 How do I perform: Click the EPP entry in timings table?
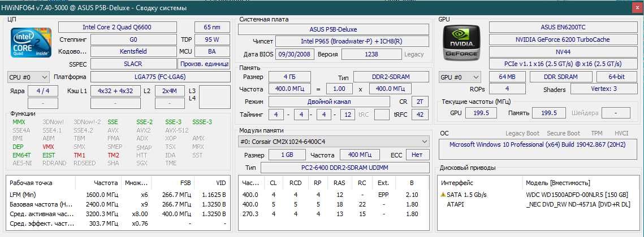pyautogui.click(x=383, y=195)
